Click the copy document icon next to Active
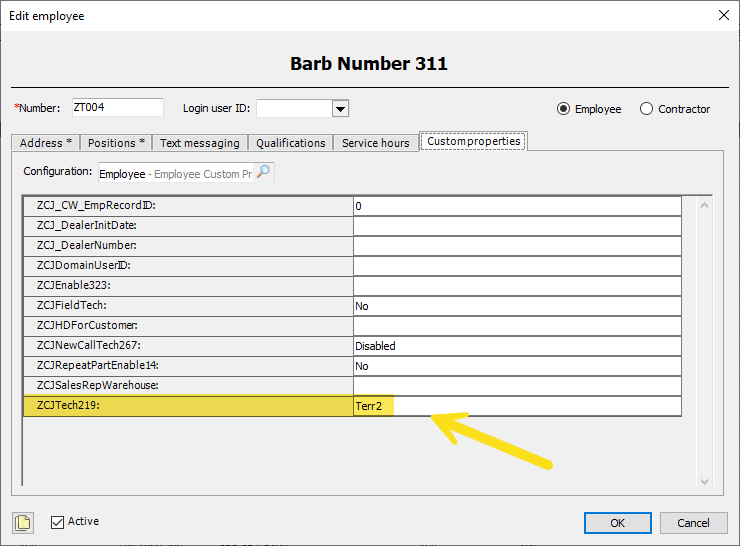This screenshot has width=740, height=546. [23, 522]
